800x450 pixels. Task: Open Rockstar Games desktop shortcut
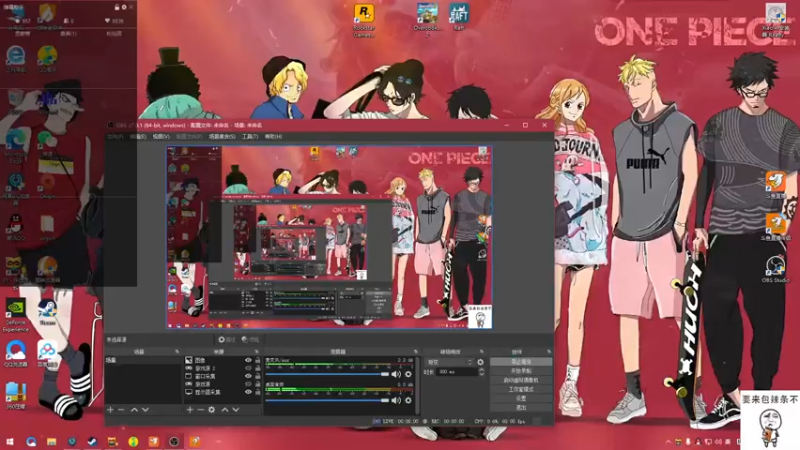tap(364, 20)
